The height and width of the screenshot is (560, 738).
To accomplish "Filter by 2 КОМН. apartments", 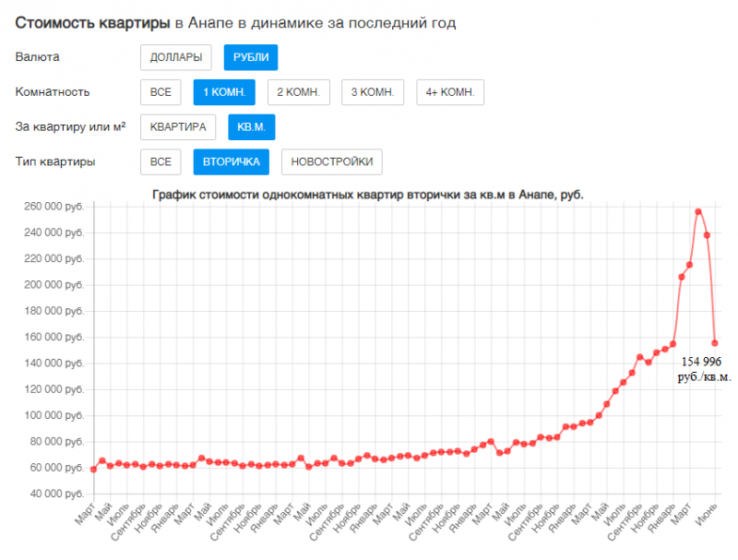I will pyautogui.click(x=299, y=92).
